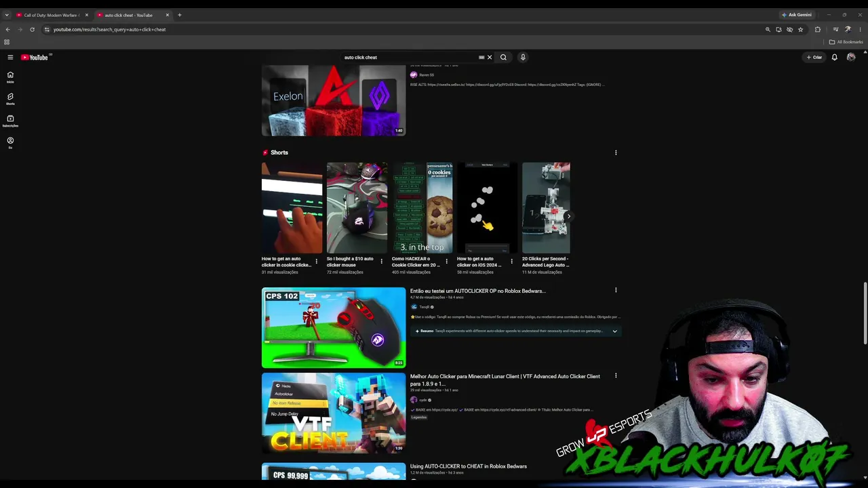This screenshot has height=488, width=868.
Task: Open the Exelon cubes video thumbnail
Action: (x=334, y=100)
